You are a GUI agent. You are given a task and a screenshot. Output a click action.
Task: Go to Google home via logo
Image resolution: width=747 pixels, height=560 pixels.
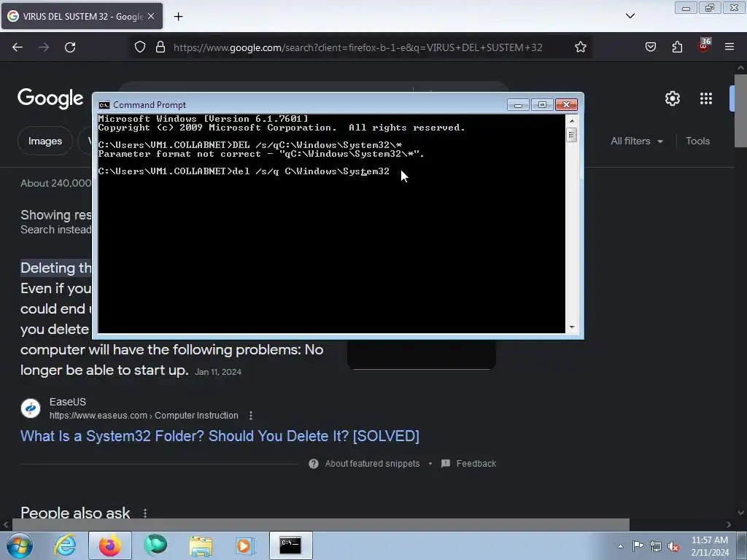point(50,98)
